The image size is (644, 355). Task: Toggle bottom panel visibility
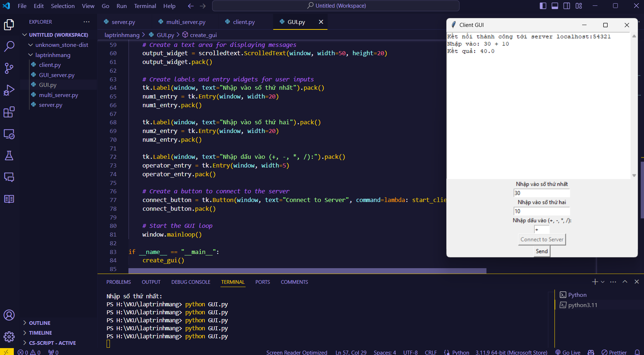tap(555, 6)
